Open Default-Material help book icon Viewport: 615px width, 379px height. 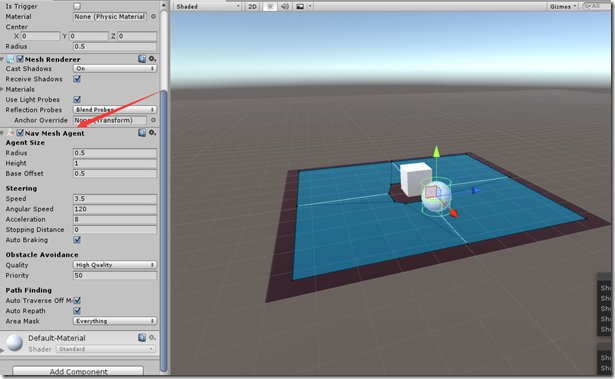click(x=142, y=337)
